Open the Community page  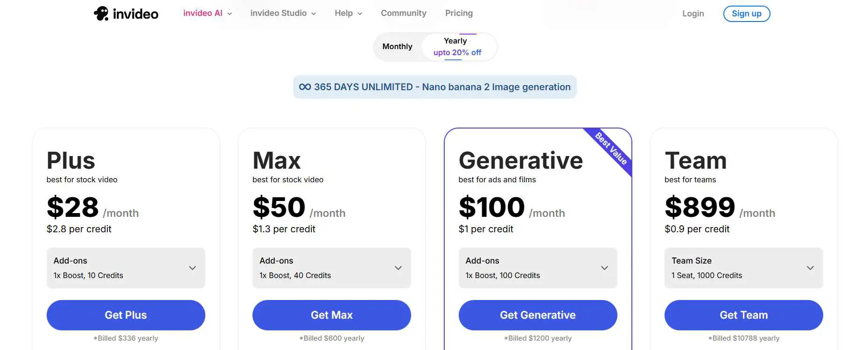click(403, 13)
